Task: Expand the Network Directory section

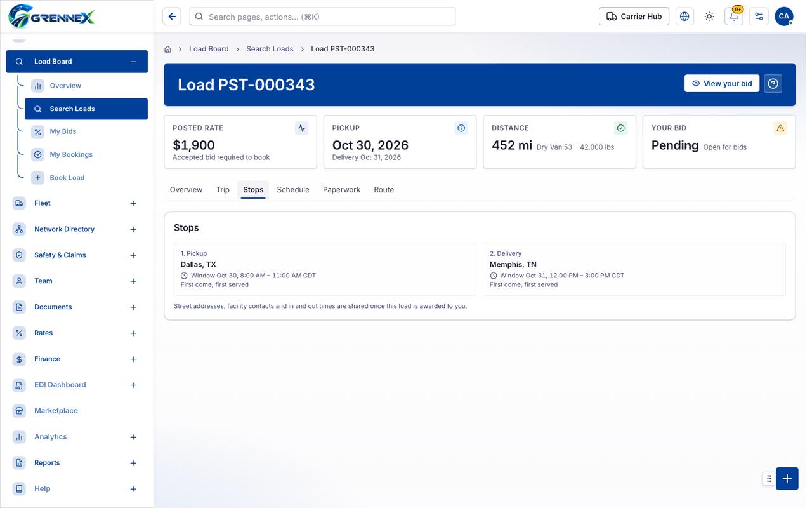Action: 133,229
